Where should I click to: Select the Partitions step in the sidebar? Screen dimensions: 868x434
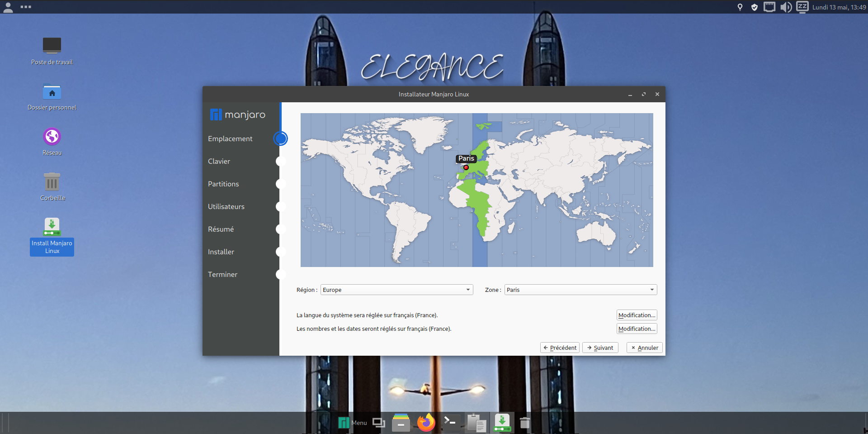tap(223, 184)
